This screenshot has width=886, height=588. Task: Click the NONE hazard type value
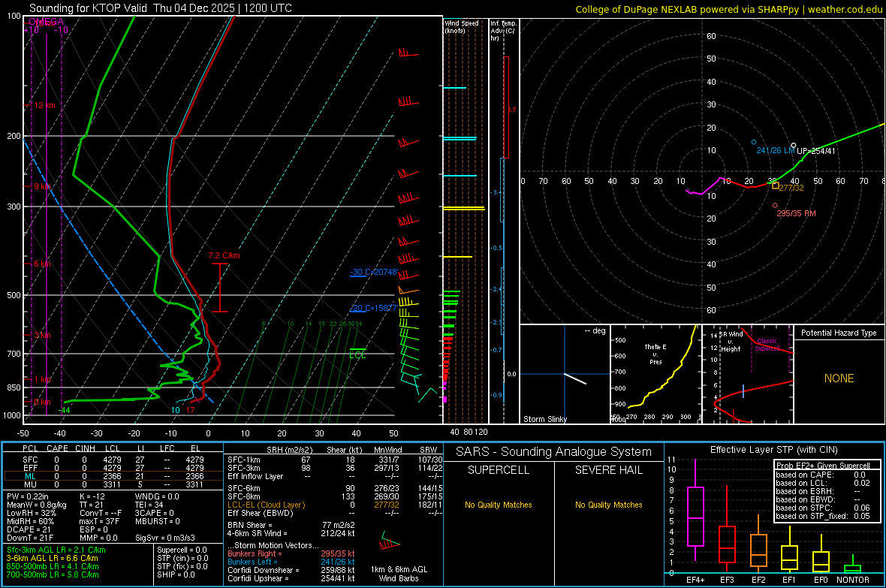coord(839,378)
